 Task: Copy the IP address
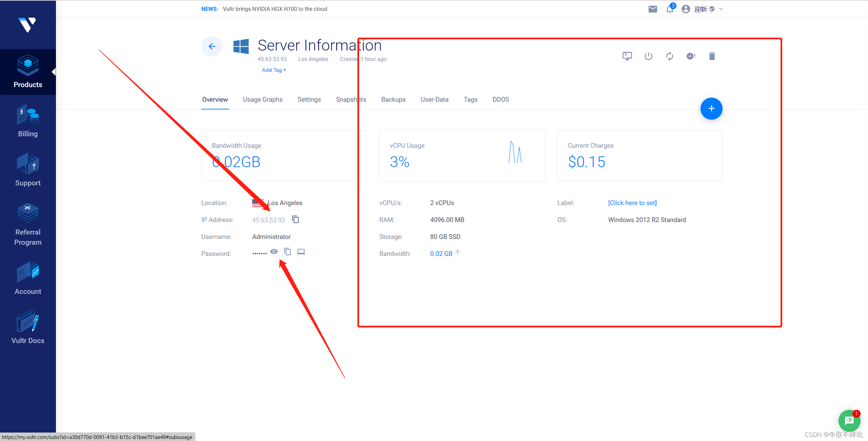click(295, 219)
